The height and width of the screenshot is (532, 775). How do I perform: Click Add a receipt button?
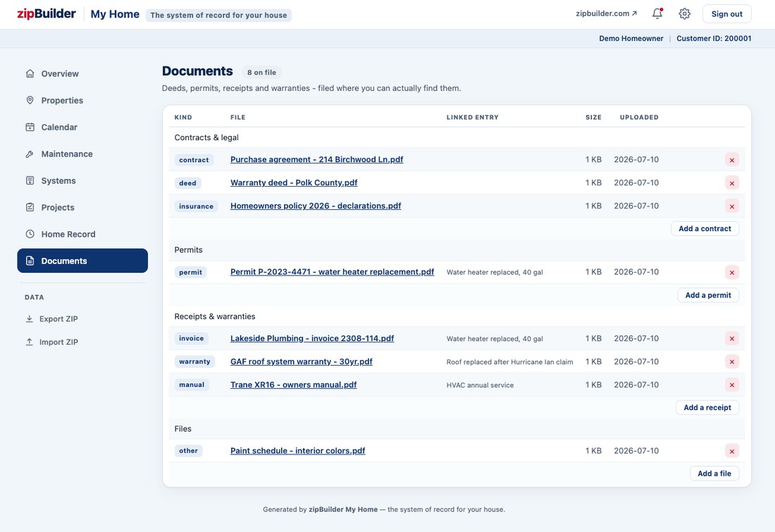707,407
